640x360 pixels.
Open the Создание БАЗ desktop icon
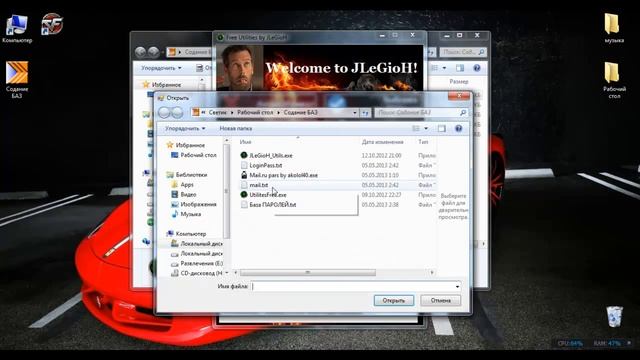coord(17,80)
